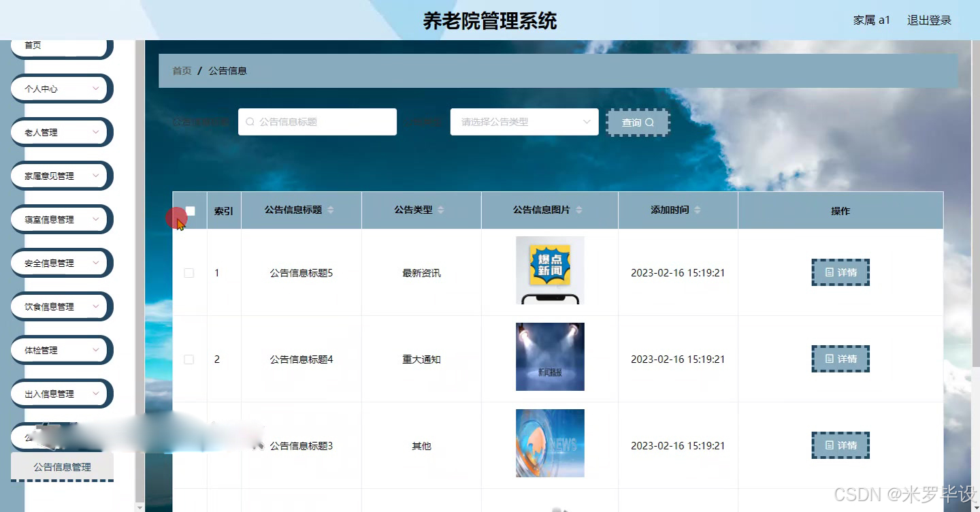Click the magnifier icon on the 查询 button
The height and width of the screenshot is (512, 980).
pyautogui.click(x=649, y=123)
